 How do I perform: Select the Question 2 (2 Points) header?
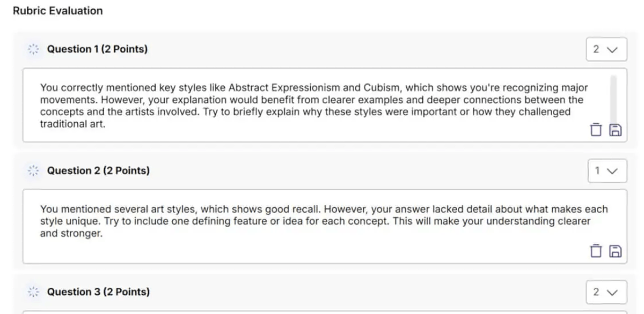98,171
